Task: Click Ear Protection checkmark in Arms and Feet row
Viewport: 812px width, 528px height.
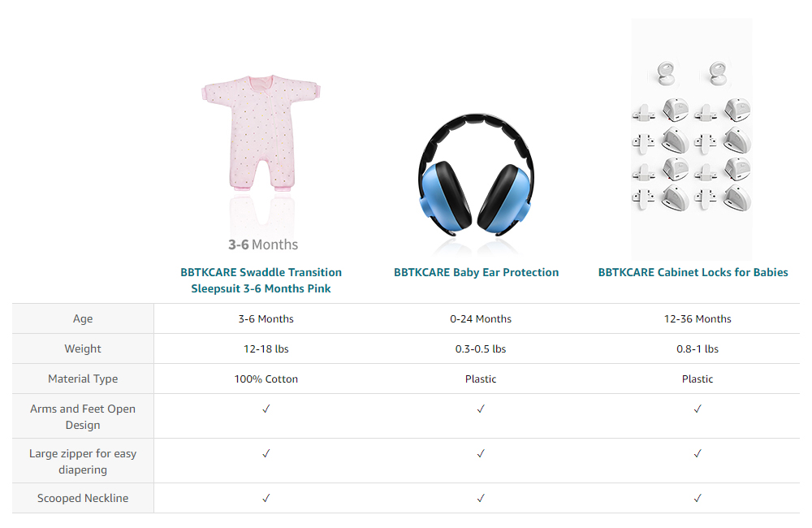Action: point(481,409)
